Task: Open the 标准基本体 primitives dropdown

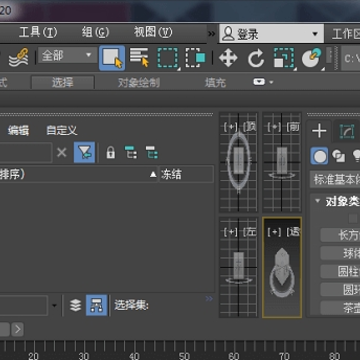Action: tap(335, 180)
